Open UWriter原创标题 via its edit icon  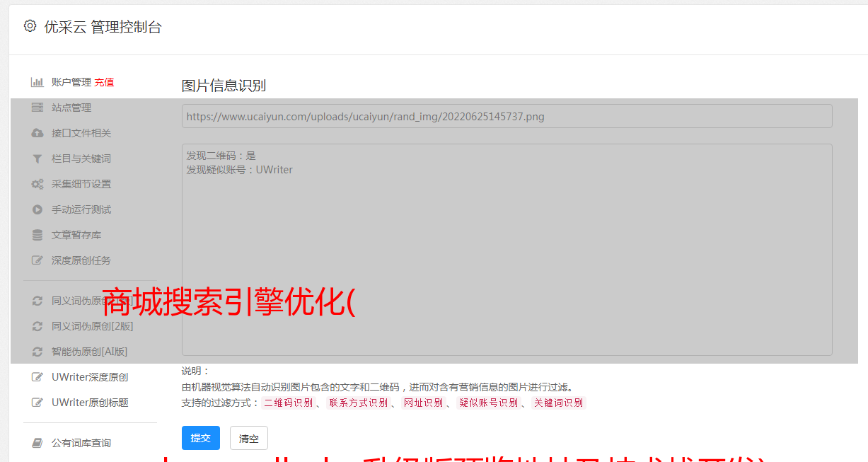click(37, 403)
